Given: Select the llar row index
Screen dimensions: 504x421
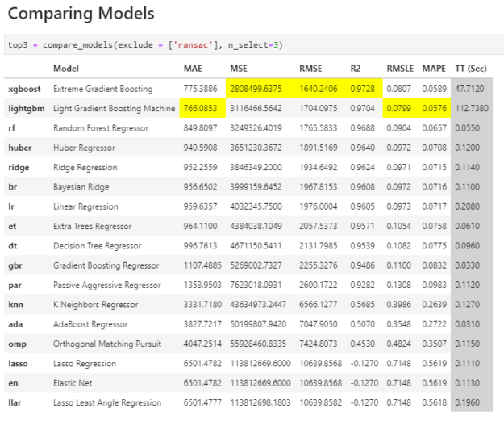Looking at the screenshot, I should pyautogui.click(x=15, y=402).
